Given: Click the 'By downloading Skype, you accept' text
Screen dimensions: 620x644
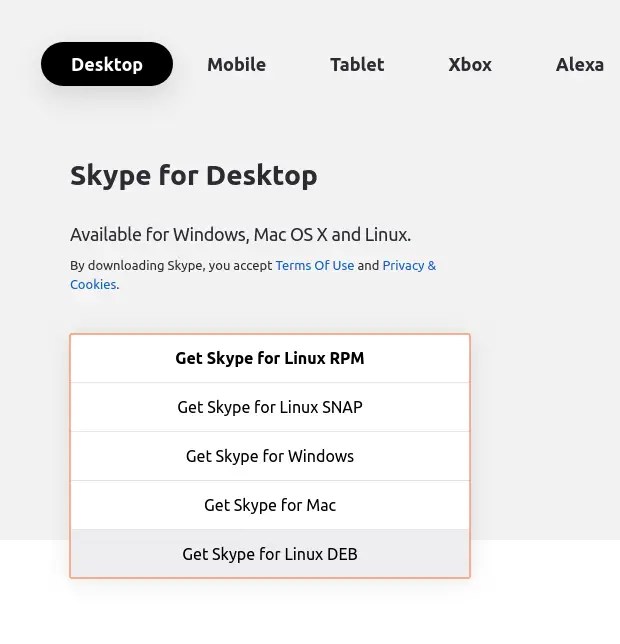Looking at the screenshot, I should (171, 266).
